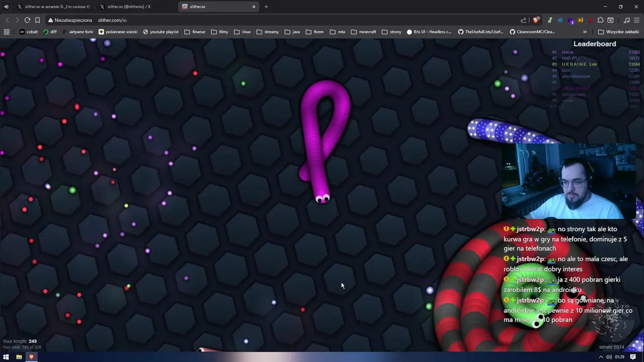Click the red pen extension icon
This screenshot has width=644, height=362.
(x=590, y=20)
